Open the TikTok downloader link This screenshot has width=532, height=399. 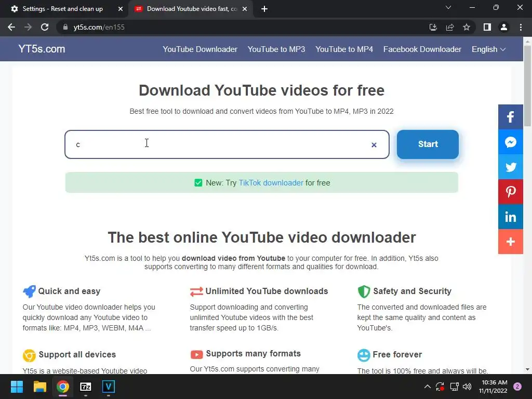[271, 183]
